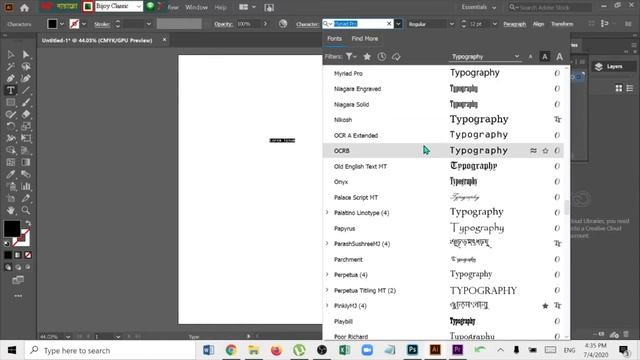Image resolution: width=640 pixels, height=360 pixels.
Task: Open the Help menu
Action: pos(220,7)
